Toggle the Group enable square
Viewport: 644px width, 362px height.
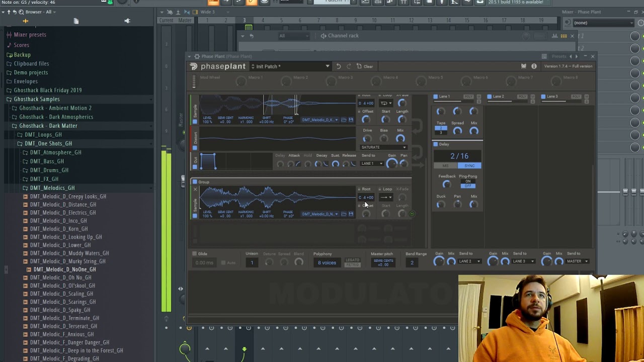[195, 182]
